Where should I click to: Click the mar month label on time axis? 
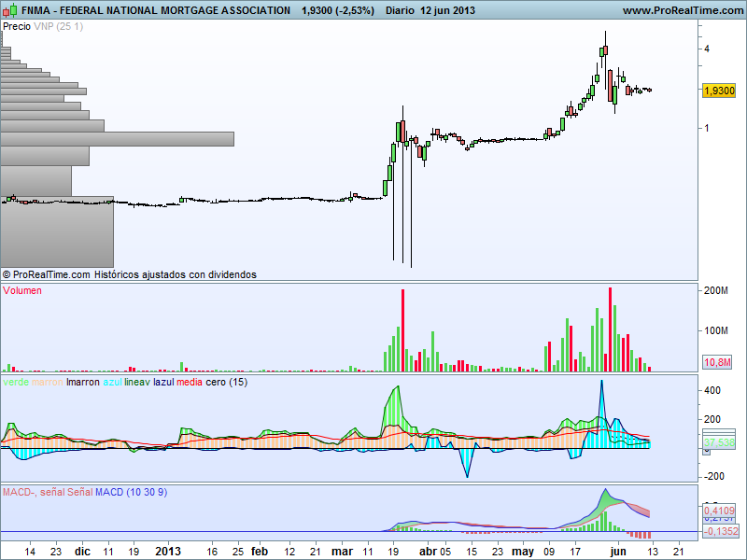tap(342, 551)
